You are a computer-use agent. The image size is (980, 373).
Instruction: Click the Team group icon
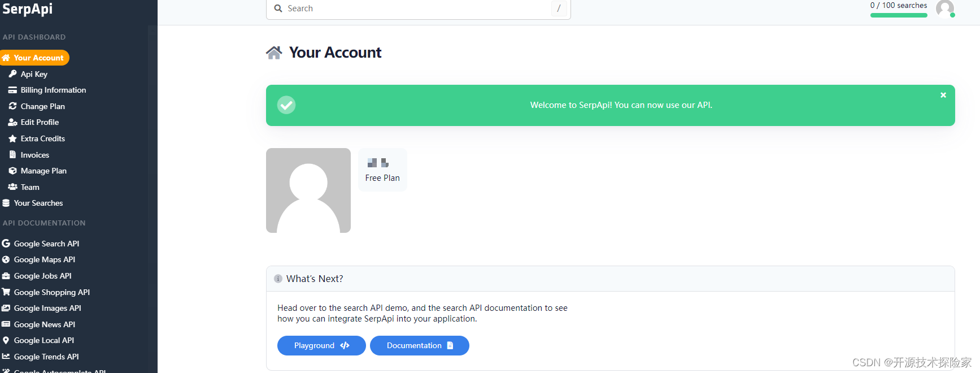[12, 187]
